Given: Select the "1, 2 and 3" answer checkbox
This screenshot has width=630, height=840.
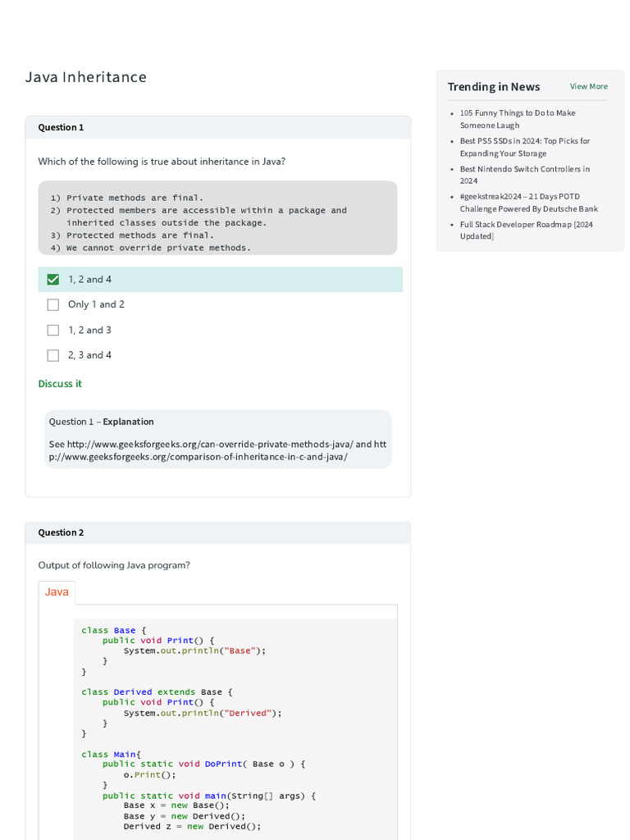Looking at the screenshot, I should 53,331.
